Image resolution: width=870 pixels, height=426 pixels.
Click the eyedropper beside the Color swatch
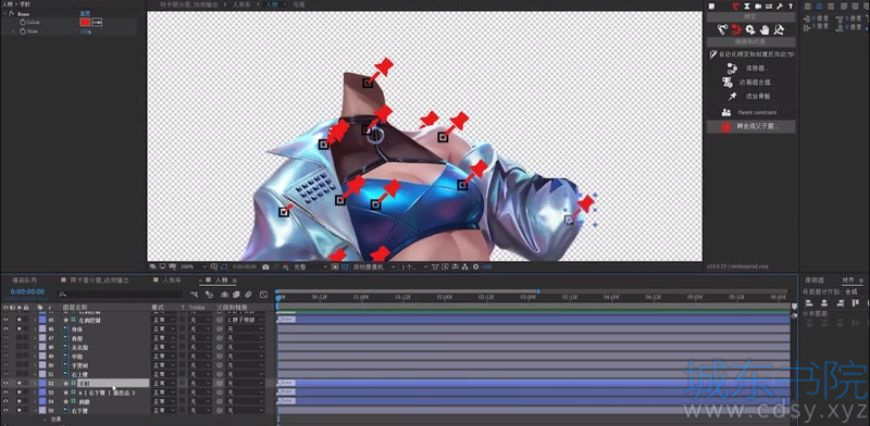(97, 22)
